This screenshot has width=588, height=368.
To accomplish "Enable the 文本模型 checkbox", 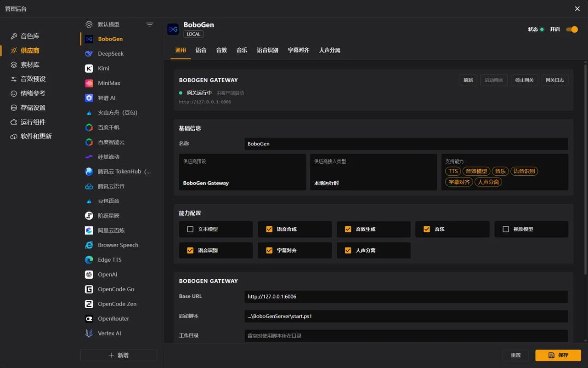I will [x=190, y=229].
